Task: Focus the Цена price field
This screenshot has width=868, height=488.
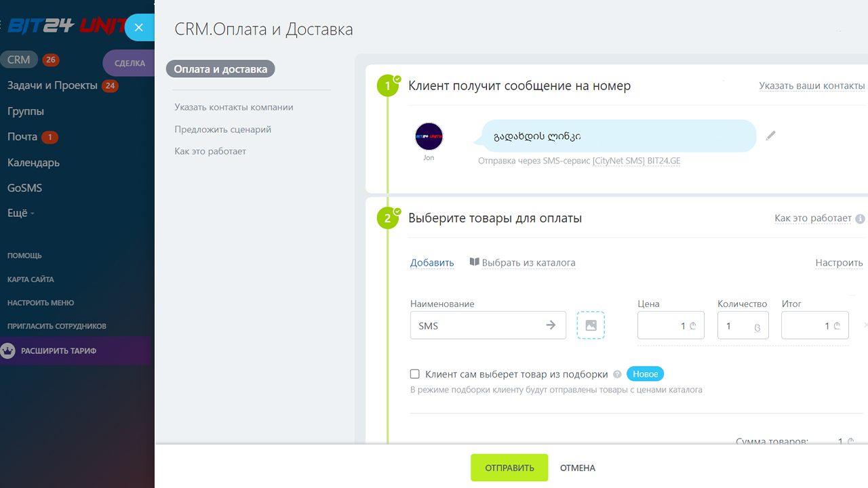Action: pyautogui.click(x=671, y=325)
